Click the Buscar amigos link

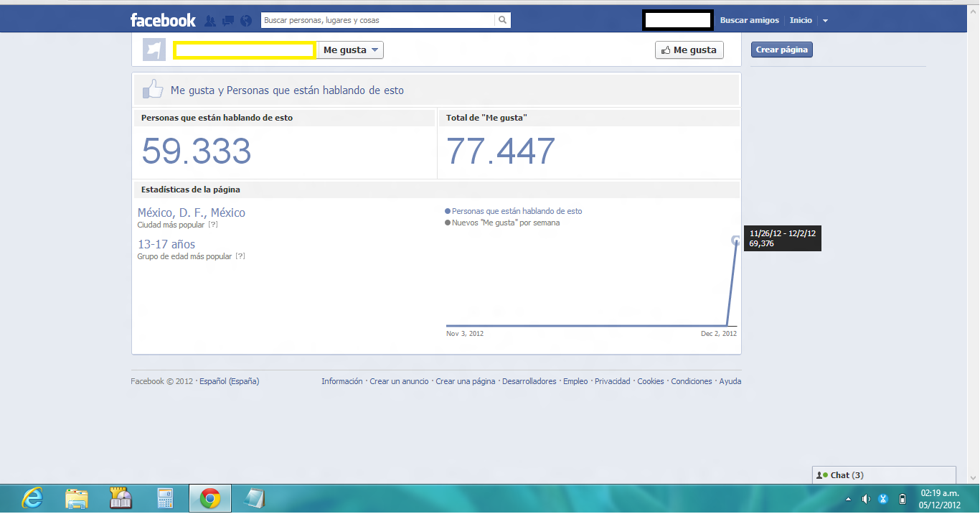tap(750, 20)
